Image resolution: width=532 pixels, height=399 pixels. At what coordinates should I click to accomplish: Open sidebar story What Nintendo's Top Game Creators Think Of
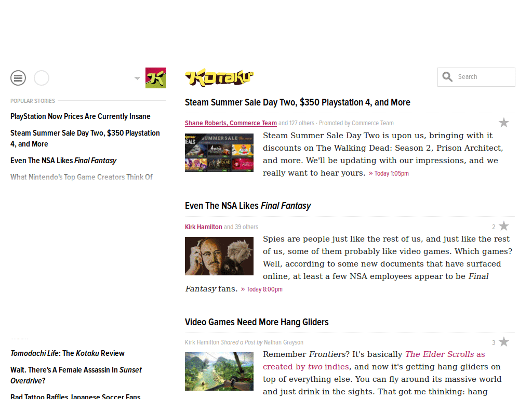tap(82, 177)
